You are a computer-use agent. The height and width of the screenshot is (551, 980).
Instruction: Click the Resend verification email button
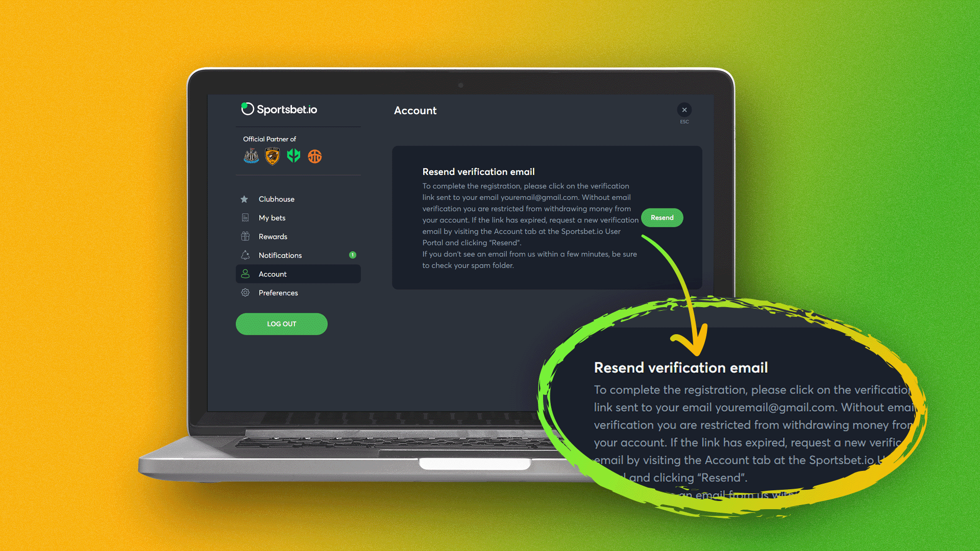point(663,217)
